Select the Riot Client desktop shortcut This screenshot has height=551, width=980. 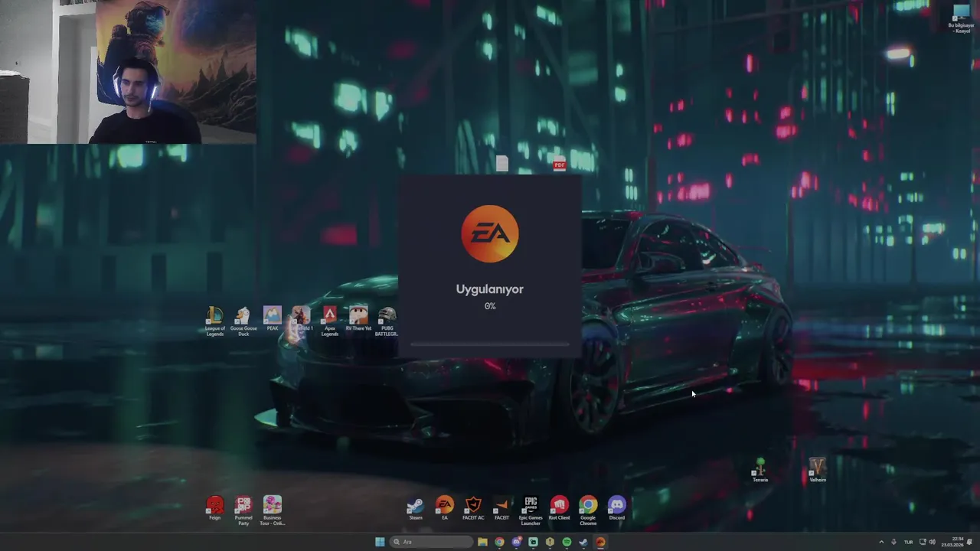(559, 508)
